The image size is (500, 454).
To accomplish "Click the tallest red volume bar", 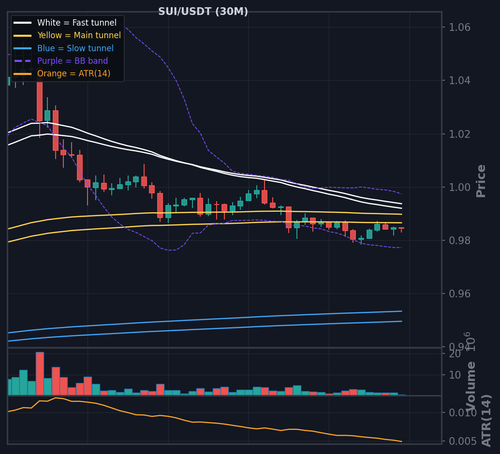I will (40, 374).
